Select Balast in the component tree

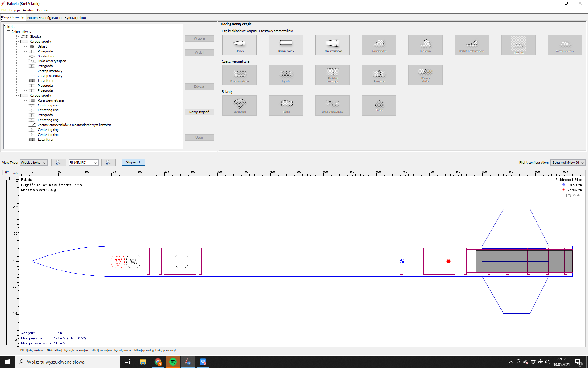pos(42,46)
